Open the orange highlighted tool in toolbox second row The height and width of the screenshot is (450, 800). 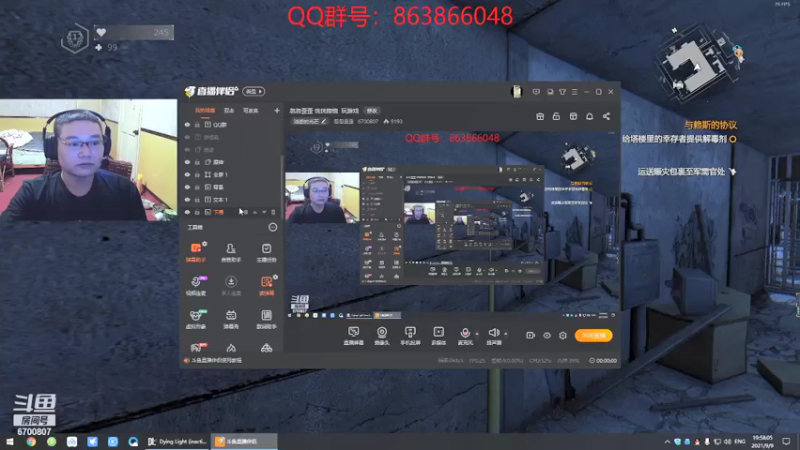pos(266,286)
